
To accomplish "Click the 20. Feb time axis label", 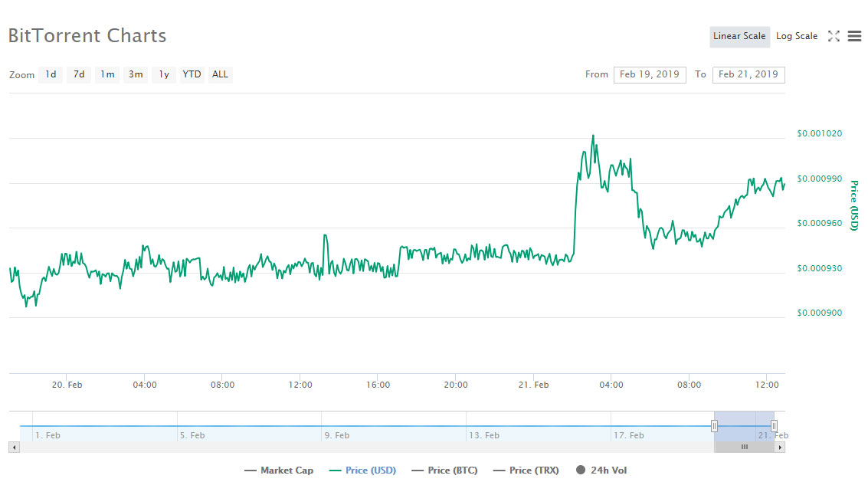I will pyautogui.click(x=67, y=385).
